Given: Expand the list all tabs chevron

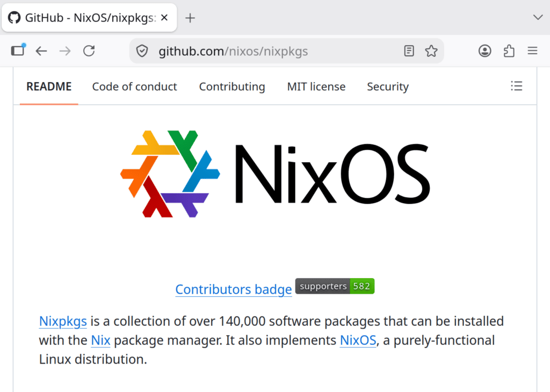Looking at the screenshot, I should pos(538,17).
